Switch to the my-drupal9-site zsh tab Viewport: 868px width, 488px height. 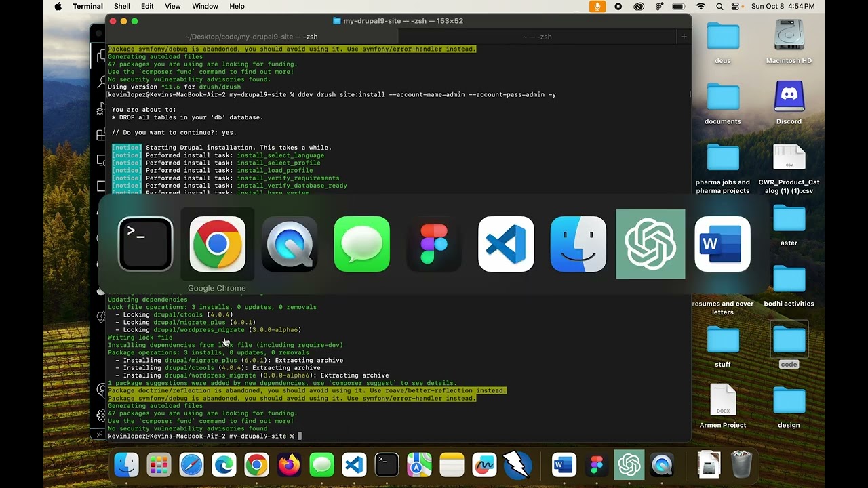tap(252, 37)
